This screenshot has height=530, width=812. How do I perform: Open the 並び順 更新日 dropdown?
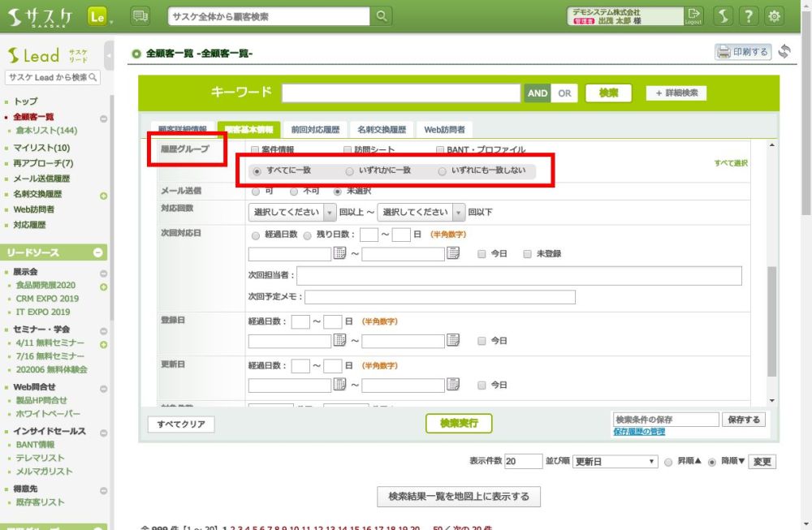coord(615,462)
